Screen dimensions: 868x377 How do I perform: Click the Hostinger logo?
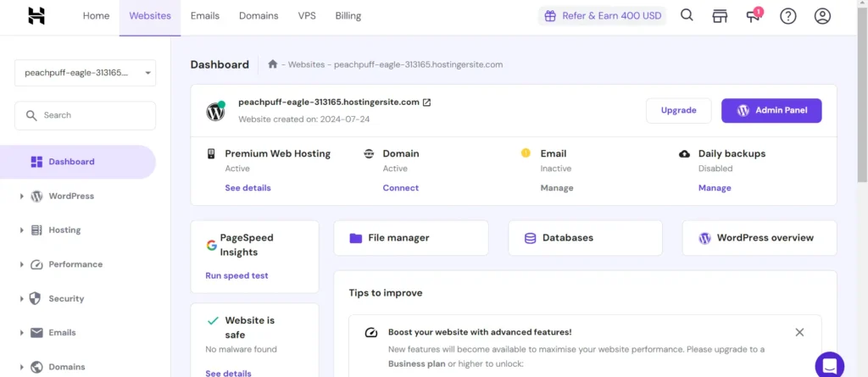[x=36, y=16]
